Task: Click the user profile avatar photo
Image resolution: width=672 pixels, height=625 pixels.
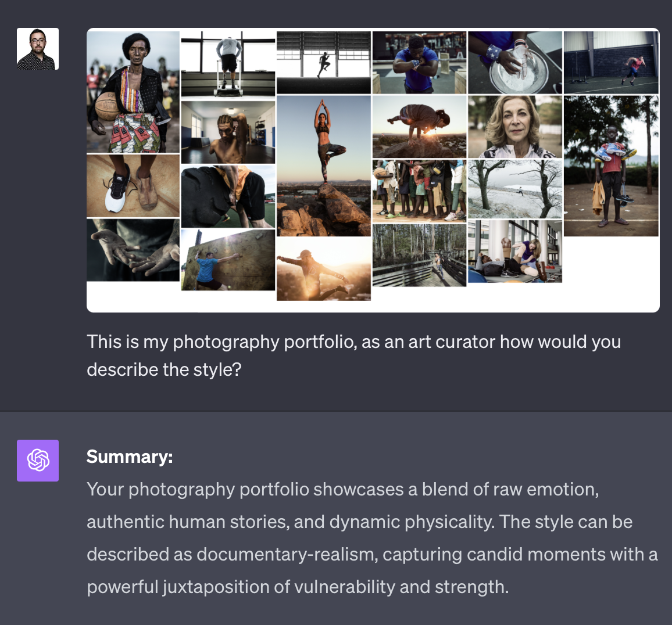Action: click(x=38, y=49)
